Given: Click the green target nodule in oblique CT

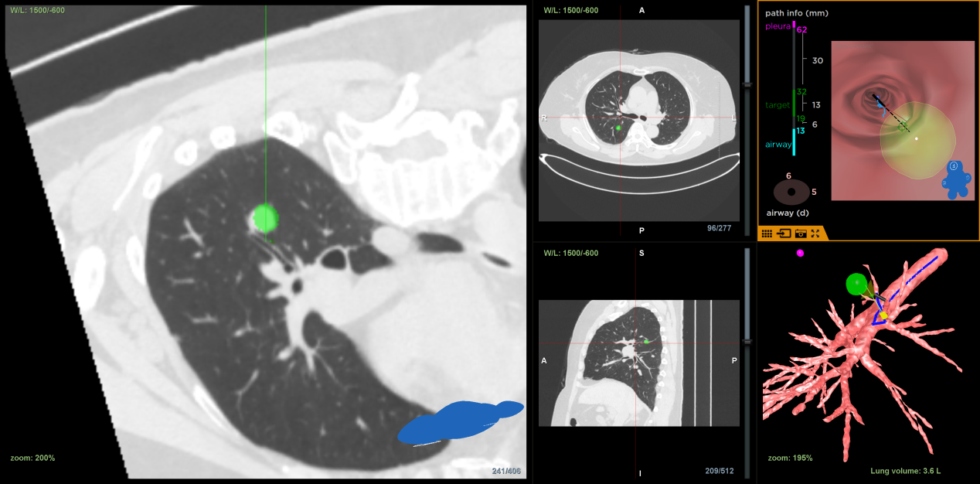Looking at the screenshot, I should pos(265,218).
